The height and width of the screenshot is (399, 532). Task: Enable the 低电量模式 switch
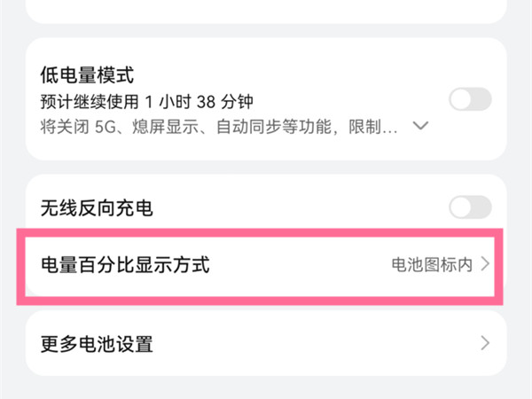point(470,99)
